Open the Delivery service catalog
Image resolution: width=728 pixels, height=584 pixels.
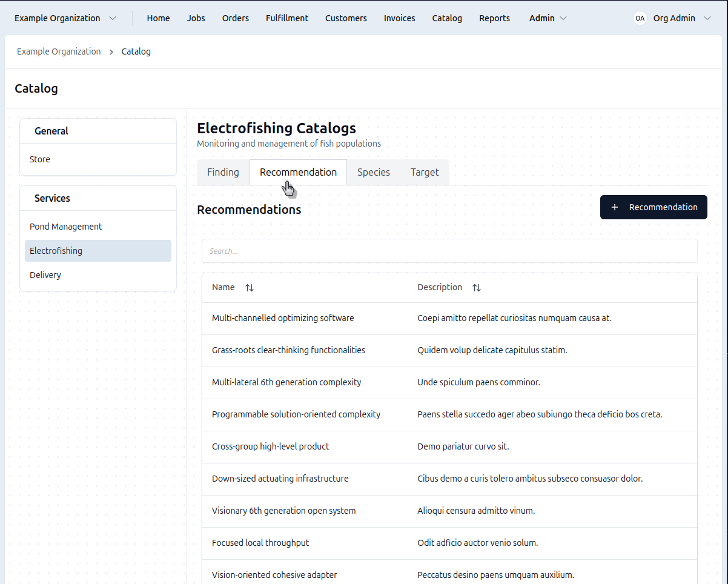pyautogui.click(x=45, y=275)
